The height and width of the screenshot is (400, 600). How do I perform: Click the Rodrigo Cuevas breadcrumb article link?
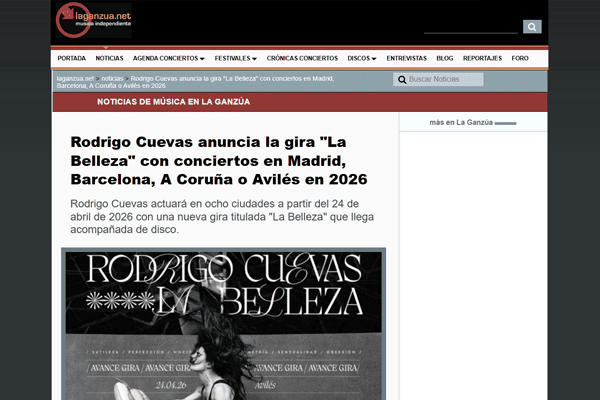195,82
